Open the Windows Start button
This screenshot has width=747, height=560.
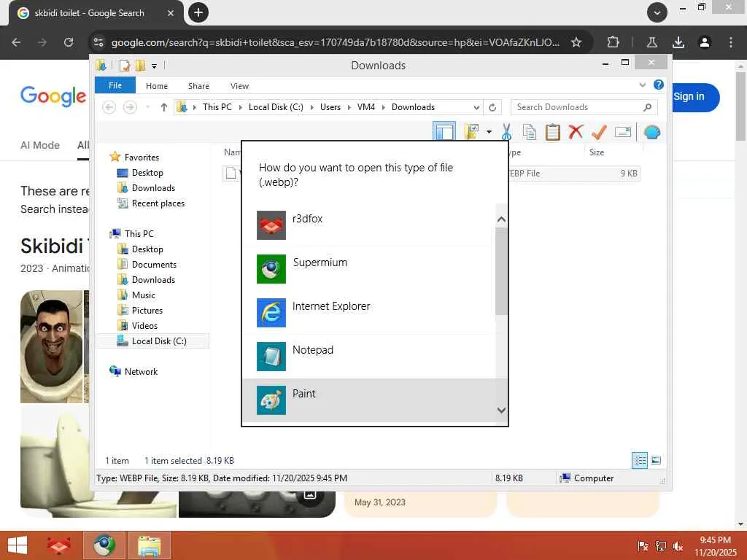click(18, 545)
